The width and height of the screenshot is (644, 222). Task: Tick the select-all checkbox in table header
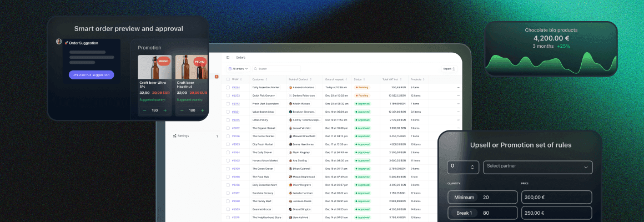(228, 79)
